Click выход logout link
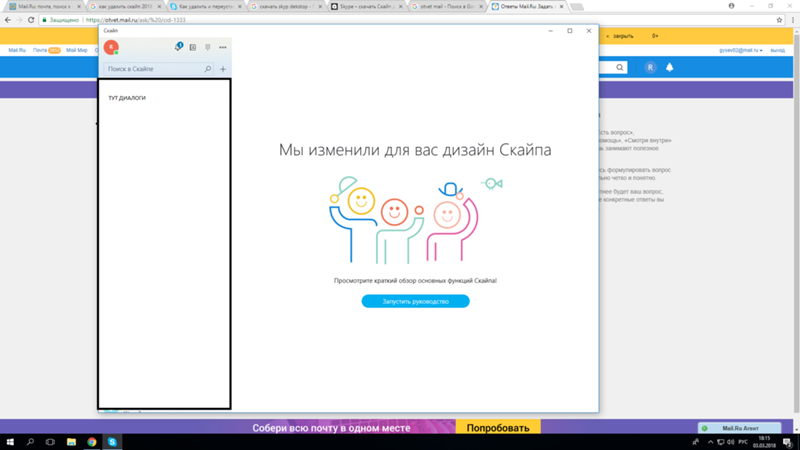This screenshot has width=800, height=450. click(x=778, y=51)
